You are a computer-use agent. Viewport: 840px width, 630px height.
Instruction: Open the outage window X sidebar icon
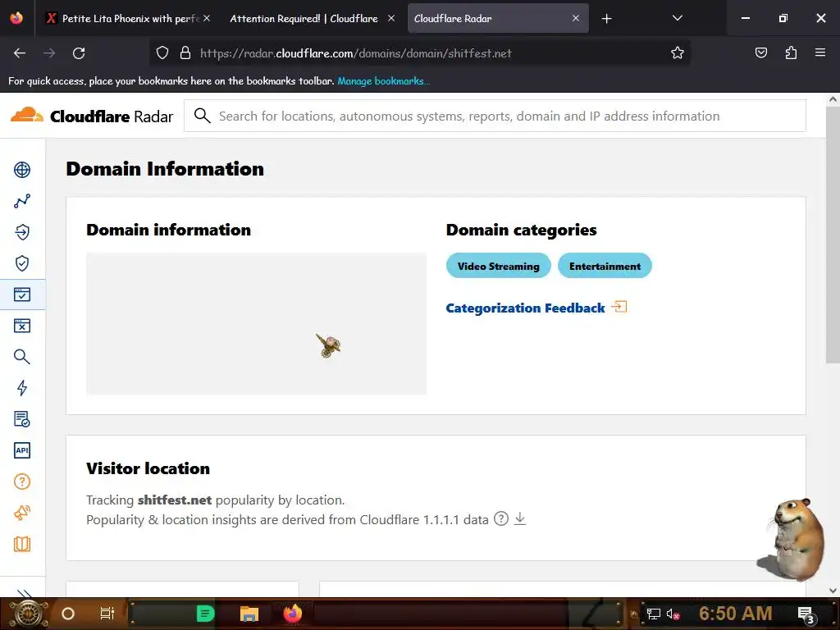pos(22,325)
